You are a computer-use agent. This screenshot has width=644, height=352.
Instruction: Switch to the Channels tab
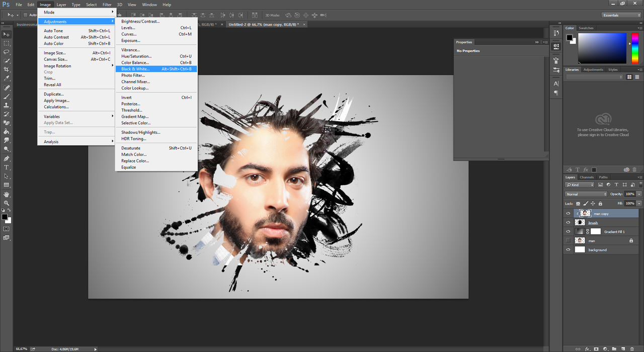pos(587,177)
